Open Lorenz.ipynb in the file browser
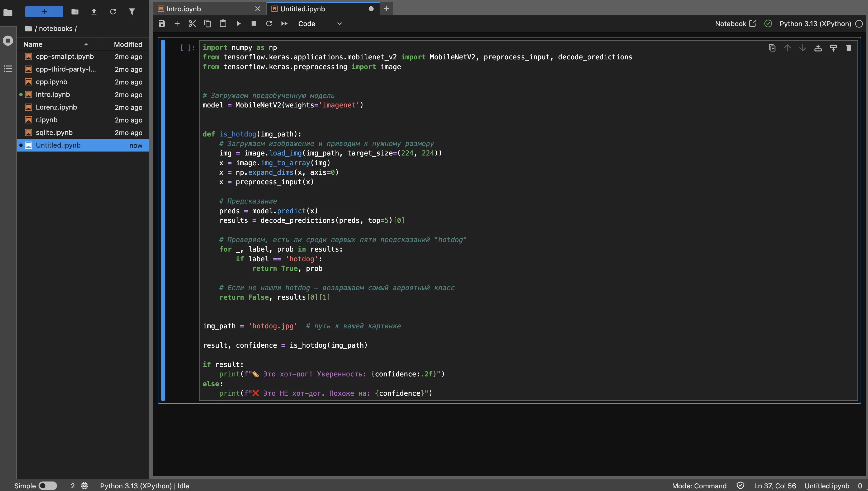 [56, 107]
